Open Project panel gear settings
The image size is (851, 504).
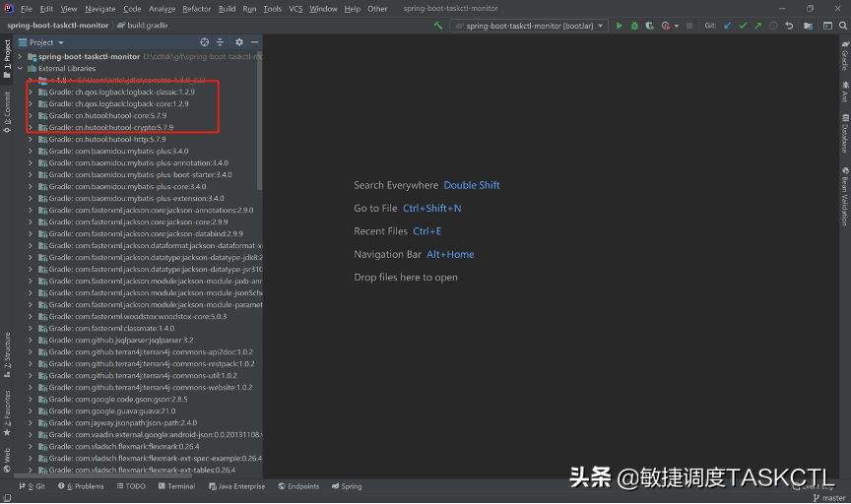click(239, 41)
